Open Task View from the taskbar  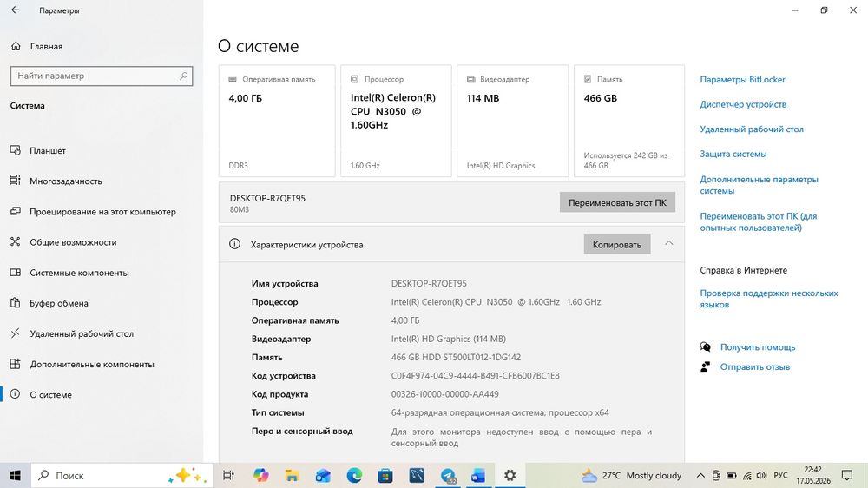click(228, 475)
